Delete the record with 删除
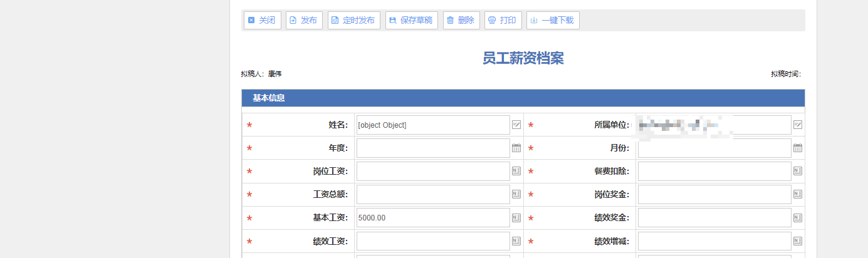The image size is (868, 258). (461, 20)
